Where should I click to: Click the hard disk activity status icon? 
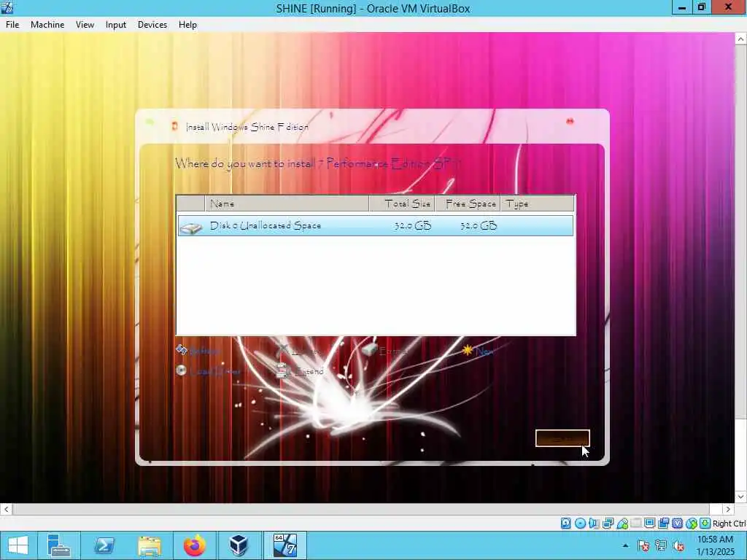point(565,524)
